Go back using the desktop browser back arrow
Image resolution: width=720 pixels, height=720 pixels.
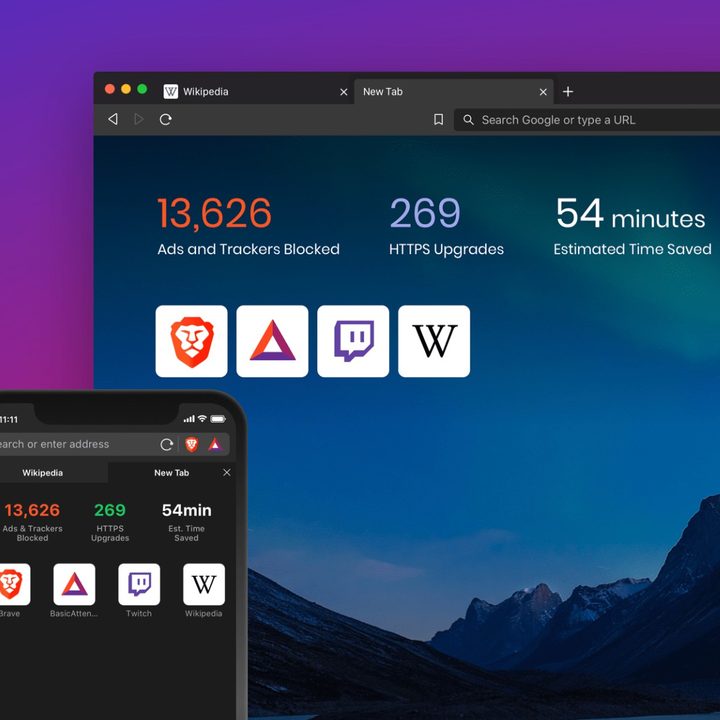pos(113,119)
